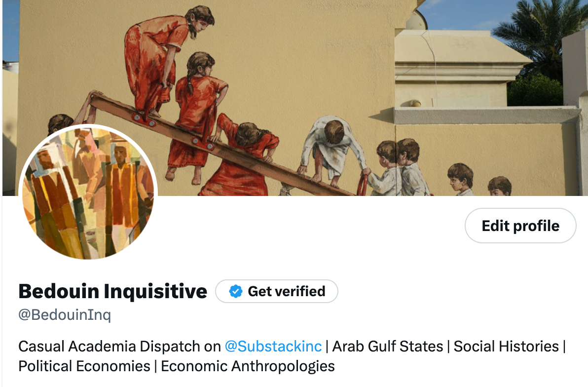Click the 'Social Histories' bio text

506,346
